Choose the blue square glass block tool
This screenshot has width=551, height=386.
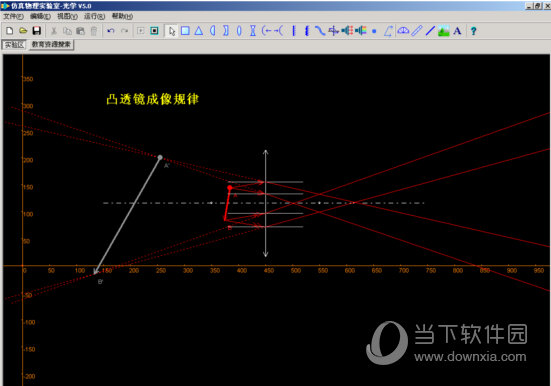pos(185,31)
